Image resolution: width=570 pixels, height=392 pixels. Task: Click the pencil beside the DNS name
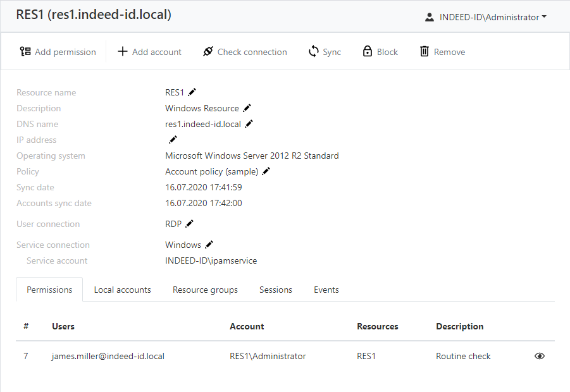249,124
